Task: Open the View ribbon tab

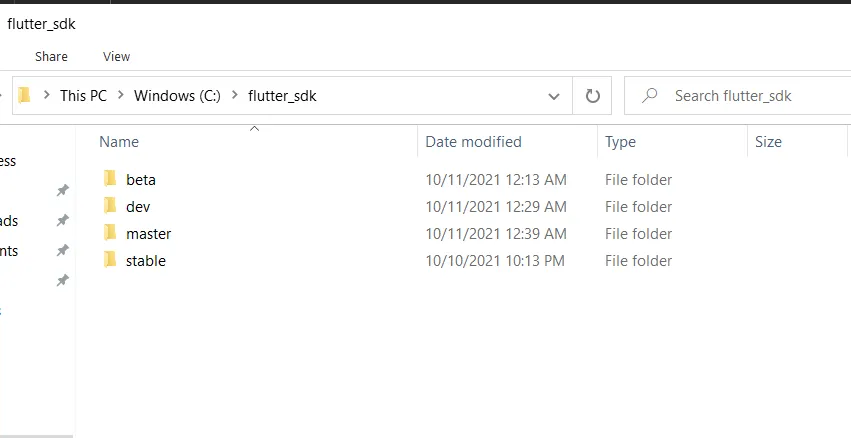Action: tap(117, 57)
